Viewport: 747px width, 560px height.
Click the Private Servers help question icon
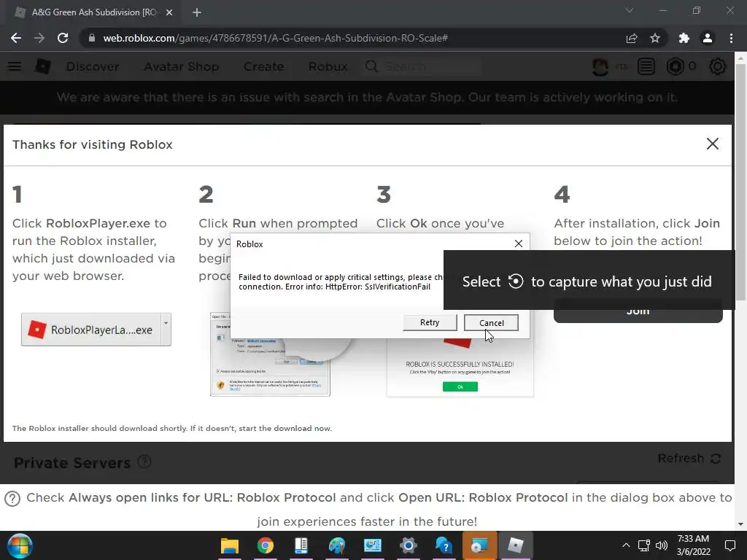144,462
